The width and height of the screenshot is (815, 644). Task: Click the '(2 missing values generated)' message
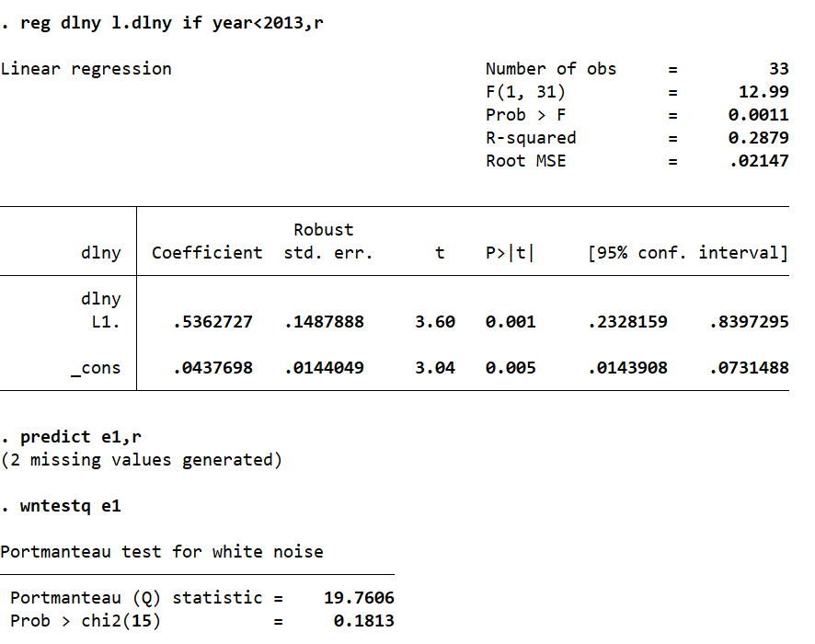click(142, 460)
